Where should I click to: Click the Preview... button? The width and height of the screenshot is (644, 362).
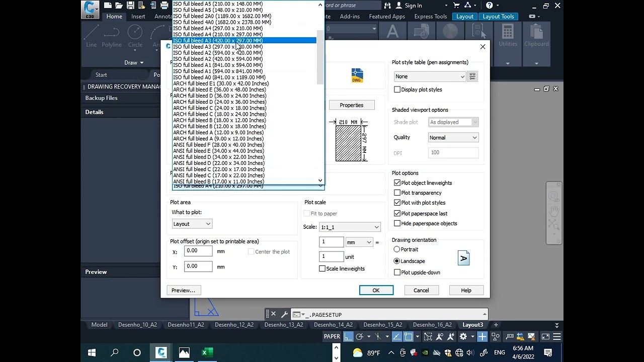183,291
